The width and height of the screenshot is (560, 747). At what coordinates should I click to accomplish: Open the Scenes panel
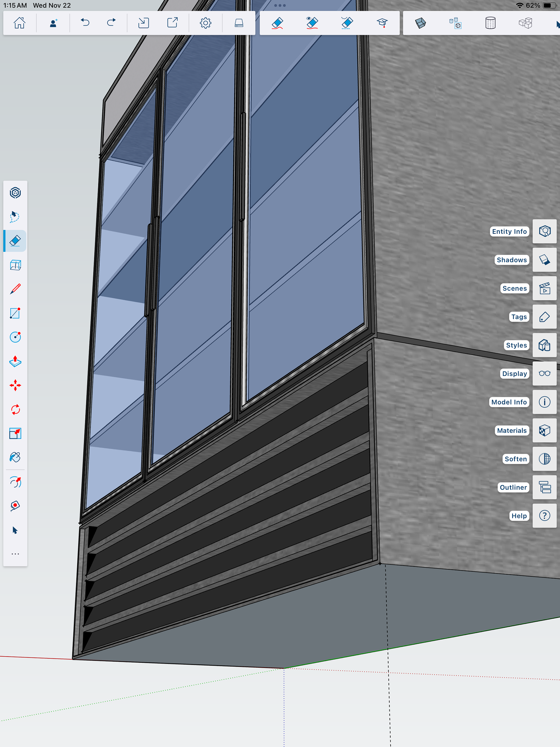(x=545, y=288)
